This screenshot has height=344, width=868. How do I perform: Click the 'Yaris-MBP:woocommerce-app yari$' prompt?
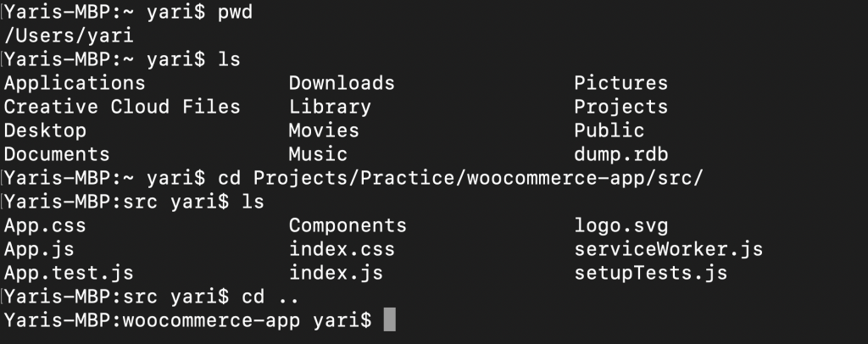(x=188, y=321)
